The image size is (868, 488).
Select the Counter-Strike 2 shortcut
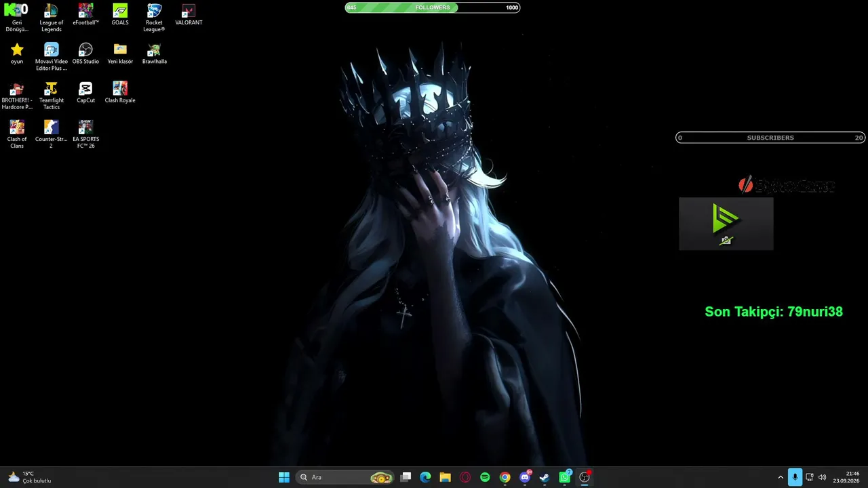tap(51, 134)
